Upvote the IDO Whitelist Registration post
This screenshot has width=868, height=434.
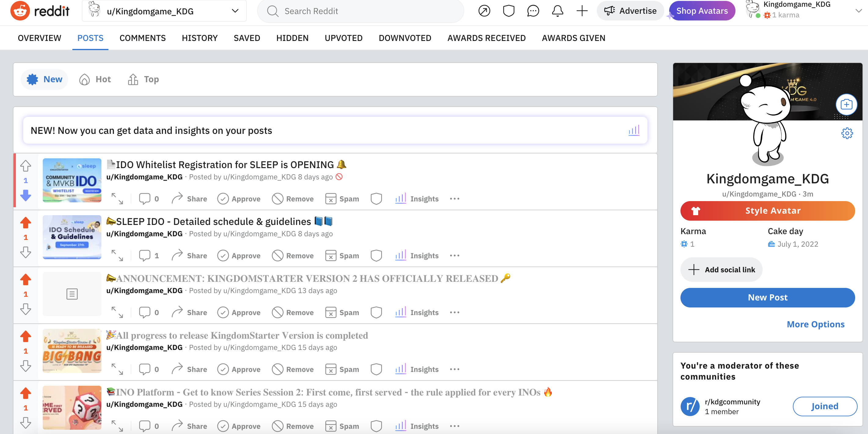coord(26,166)
